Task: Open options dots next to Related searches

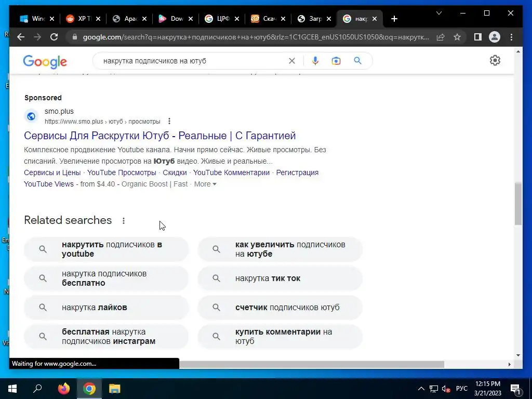Action: (x=124, y=220)
